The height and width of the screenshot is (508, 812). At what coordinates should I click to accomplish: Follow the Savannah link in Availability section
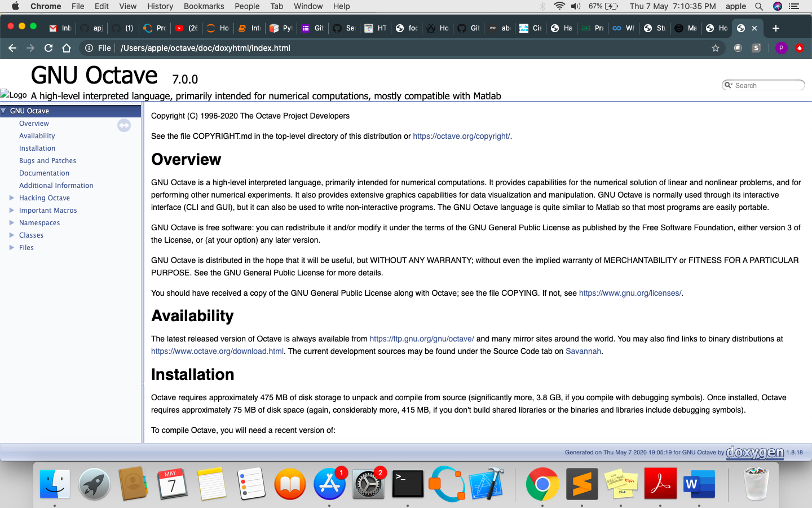[583, 351]
